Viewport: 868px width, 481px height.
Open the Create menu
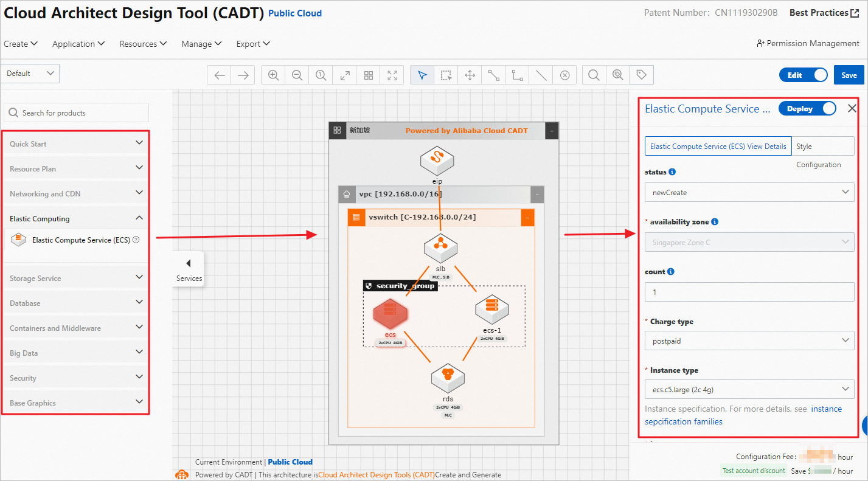pos(21,44)
